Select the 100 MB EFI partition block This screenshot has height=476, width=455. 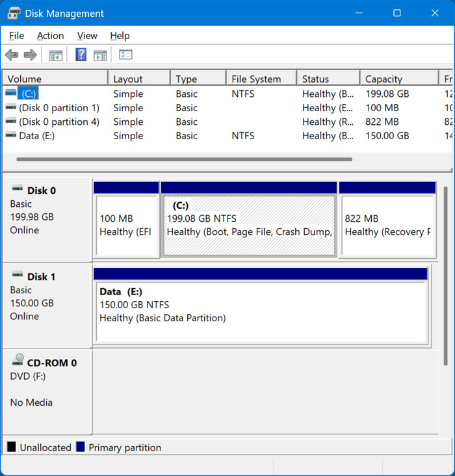[x=126, y=220]
